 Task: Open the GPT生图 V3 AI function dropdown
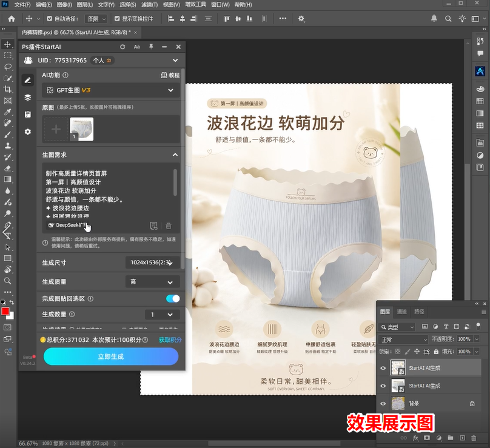click(110, 90)
